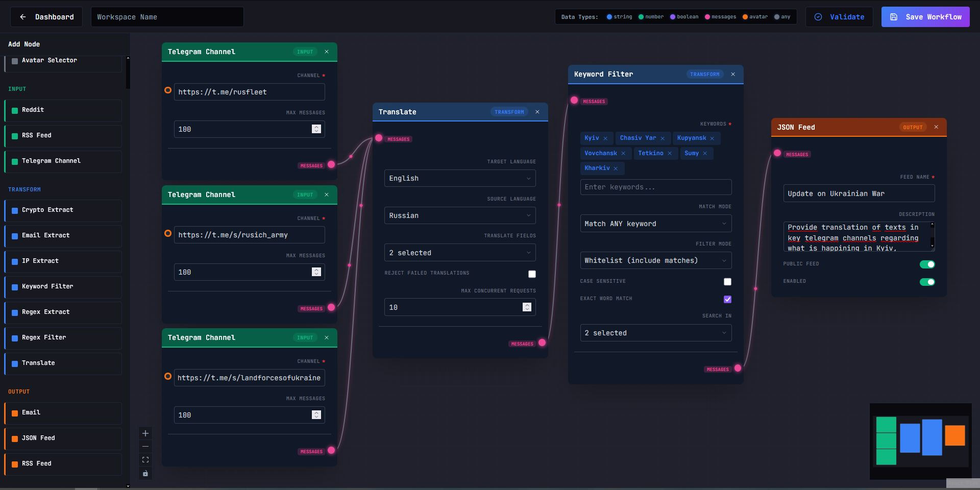Image resolution: width=980 pixels, height=490 pixels.
Task: Select Crypto Extract in the node list
Action: 63,210
